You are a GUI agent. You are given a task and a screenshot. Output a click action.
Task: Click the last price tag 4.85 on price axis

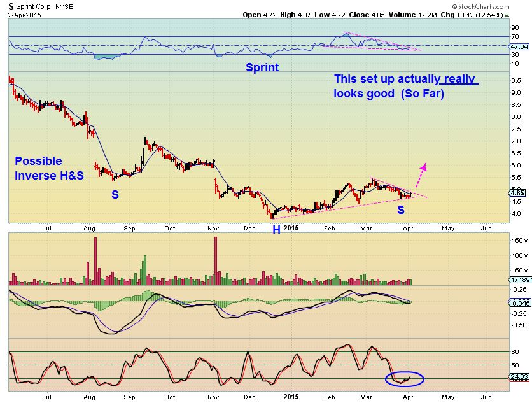pyautogui.click(x=517, y=193)
